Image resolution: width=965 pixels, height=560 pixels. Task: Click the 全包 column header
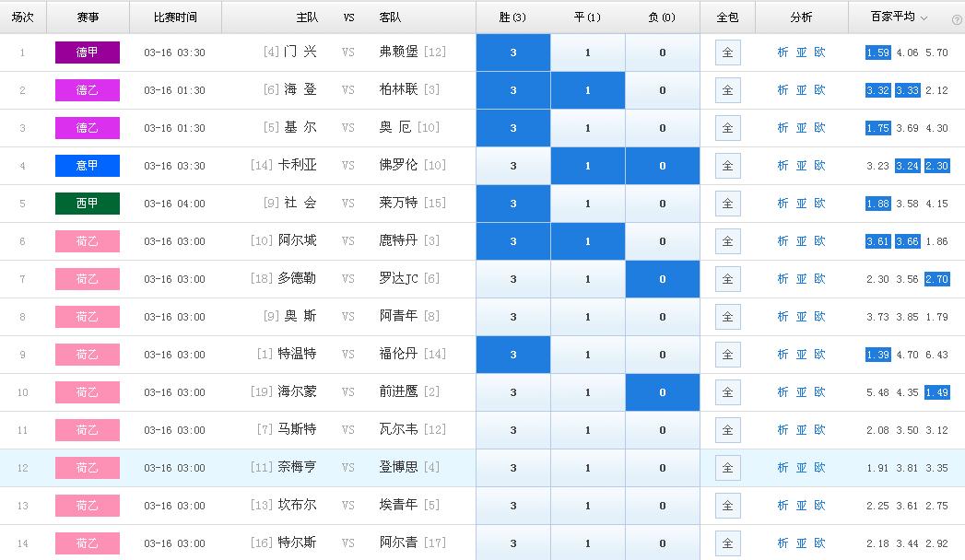727,17
